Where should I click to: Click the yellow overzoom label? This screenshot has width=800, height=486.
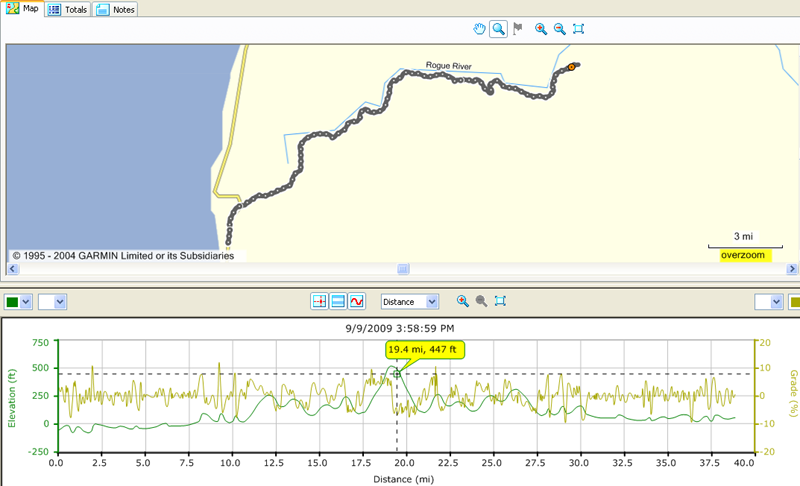point(743,255)
